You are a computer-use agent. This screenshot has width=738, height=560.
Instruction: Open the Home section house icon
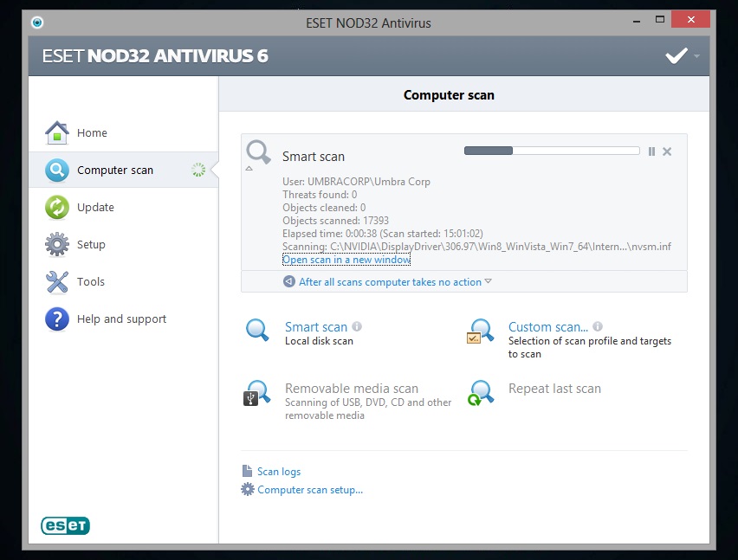(57, 132)
